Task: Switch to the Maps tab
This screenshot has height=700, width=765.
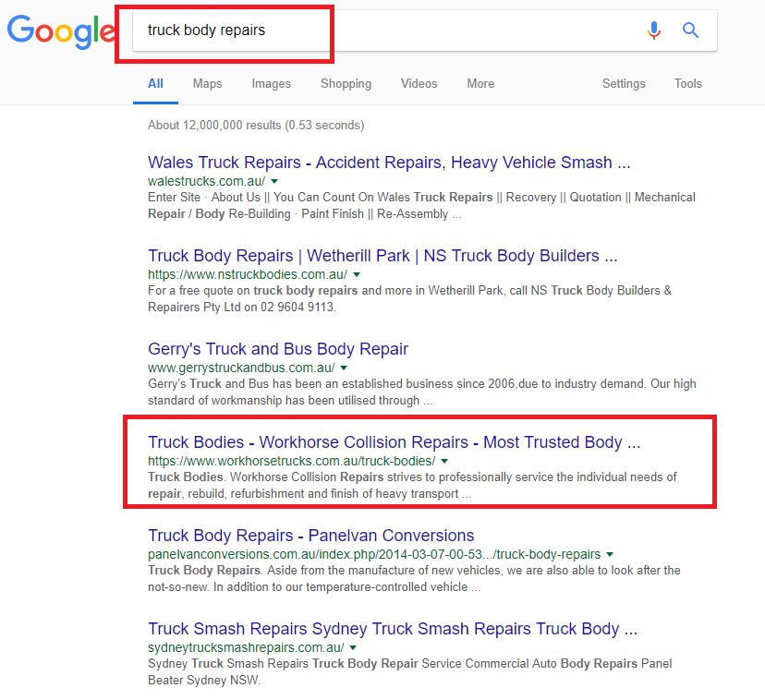Action: [207, 84]
